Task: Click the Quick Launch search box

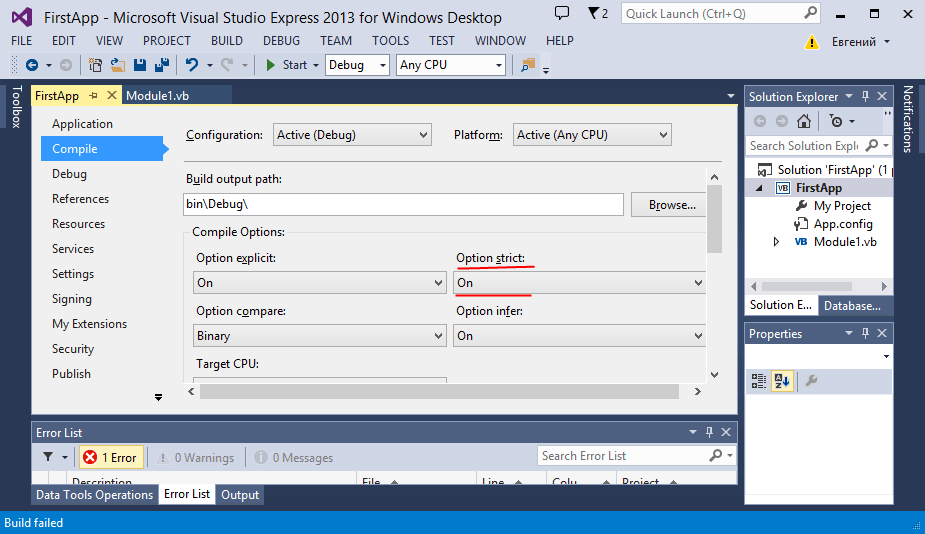Action: [x=720, y=13]
